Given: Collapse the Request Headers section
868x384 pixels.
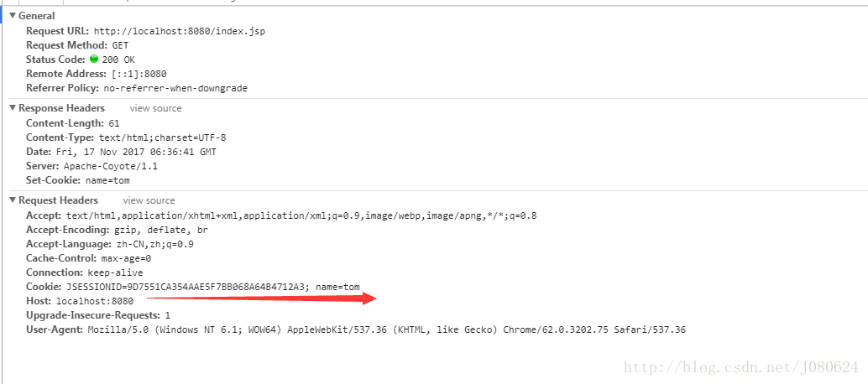Looking at the screenshot, I should (x=13, y=200).
